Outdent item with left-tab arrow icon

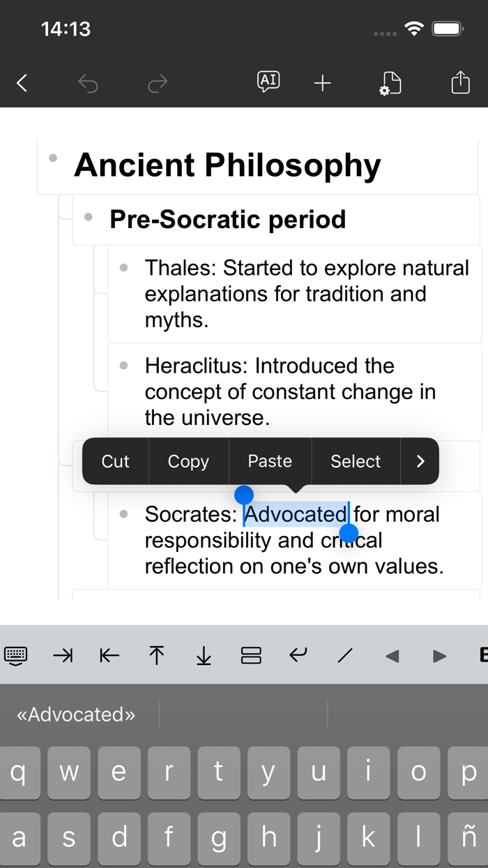[109, 655]
